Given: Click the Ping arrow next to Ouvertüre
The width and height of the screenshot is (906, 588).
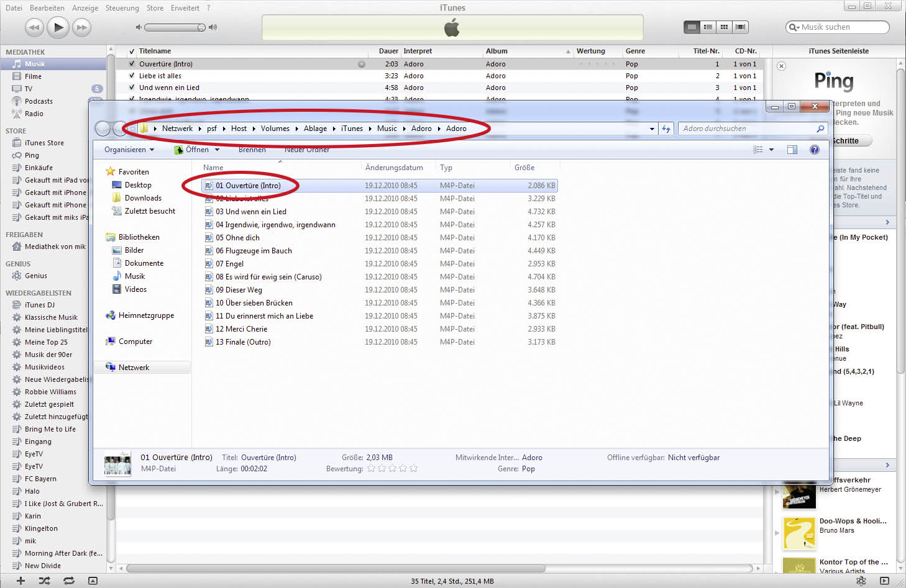Looking at the screenshot, I should click(x=362, y=64).
